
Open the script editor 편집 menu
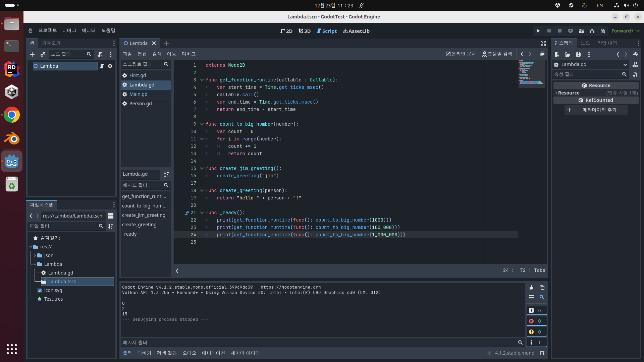(x=142, y=54)
